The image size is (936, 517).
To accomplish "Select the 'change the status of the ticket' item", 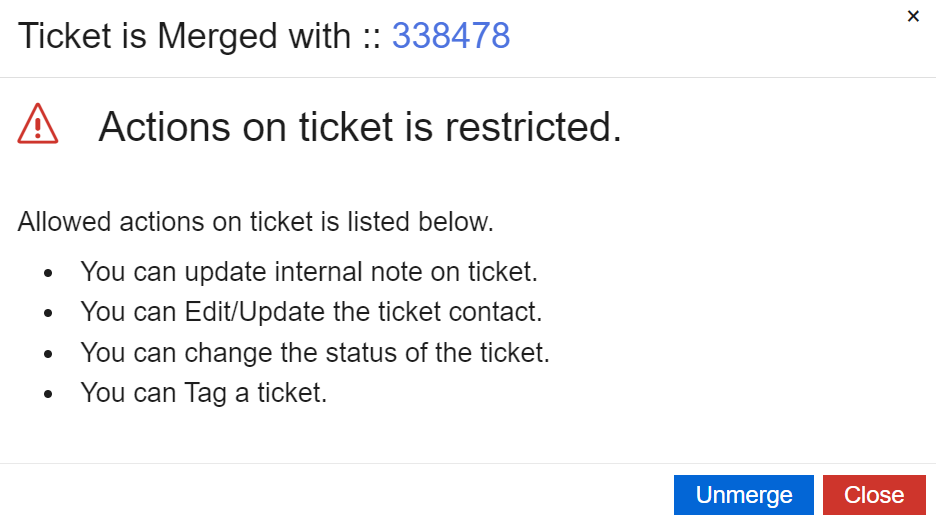I will point(315,352).
